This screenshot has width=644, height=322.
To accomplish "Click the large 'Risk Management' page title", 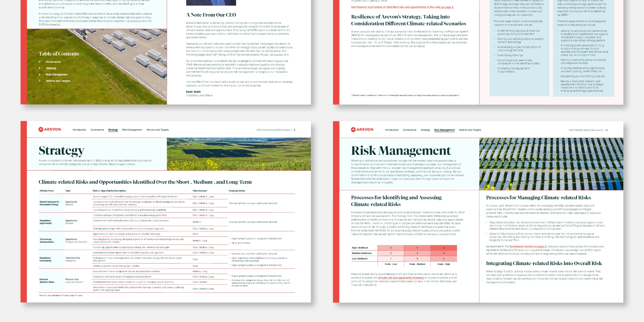I will [x=401, y=151].
